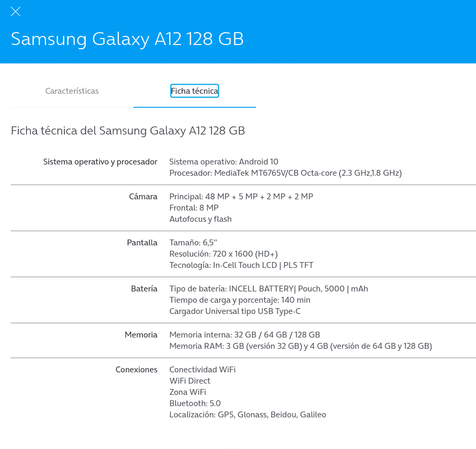The width and height of the screenshot is (476, 449).
Task: Click the Sistema operativo y procesador label
Action: 100,162
